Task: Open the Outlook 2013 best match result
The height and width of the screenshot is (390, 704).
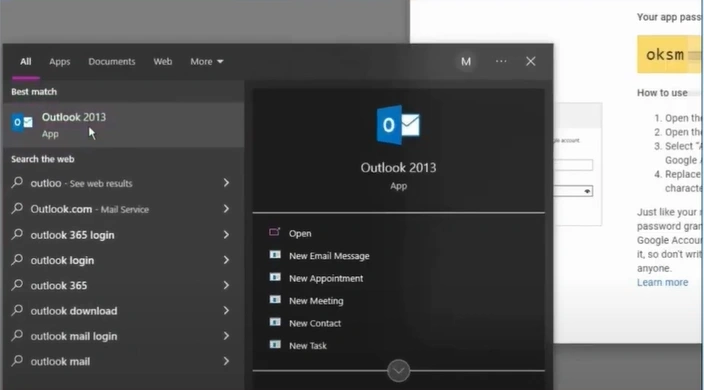Action: pos(123,125)
